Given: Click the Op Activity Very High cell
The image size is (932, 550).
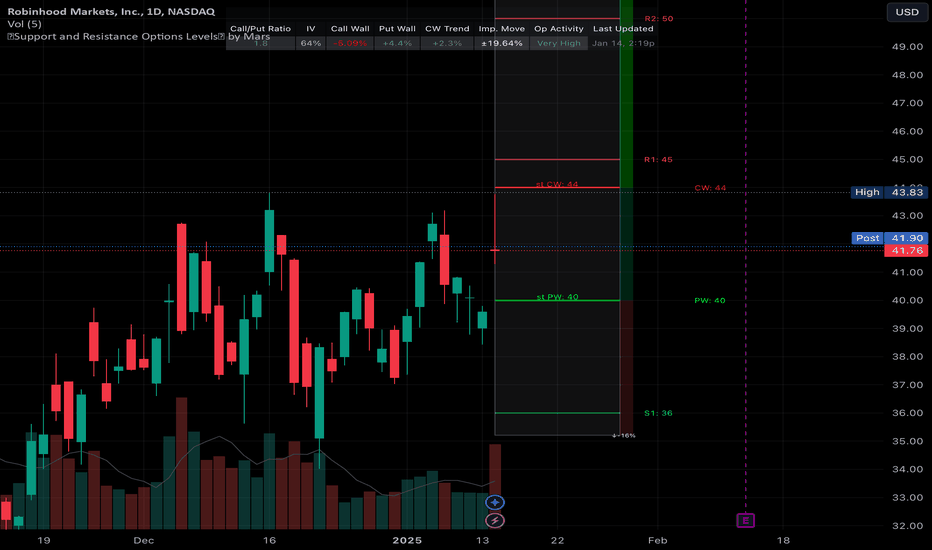Looking at the screenshot, I should [x=559, y=43].
